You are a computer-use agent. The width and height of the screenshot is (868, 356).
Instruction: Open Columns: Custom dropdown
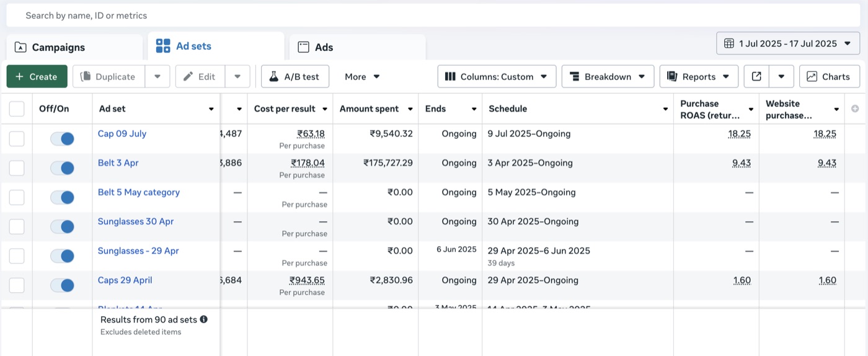click(497, 76)
